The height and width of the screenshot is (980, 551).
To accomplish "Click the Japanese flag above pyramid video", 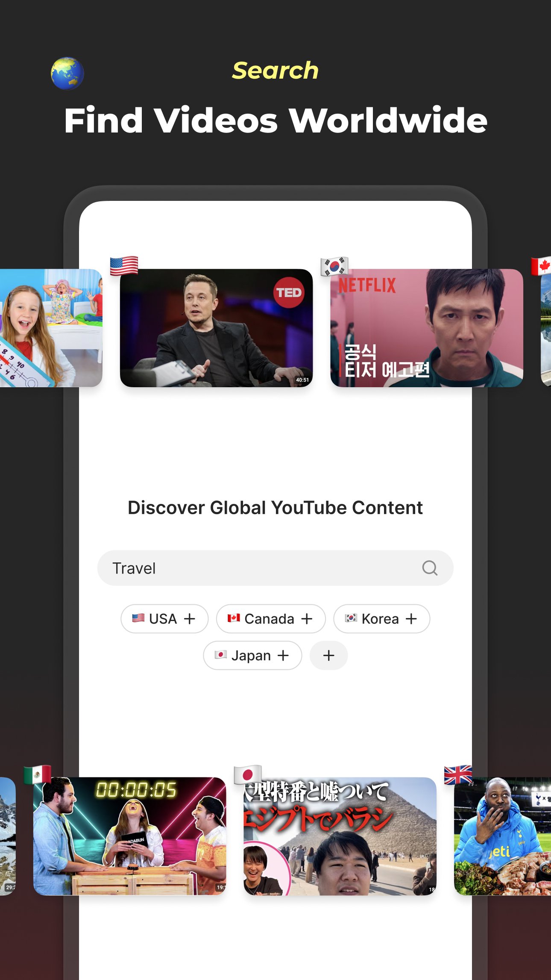I will pos(248,774).
